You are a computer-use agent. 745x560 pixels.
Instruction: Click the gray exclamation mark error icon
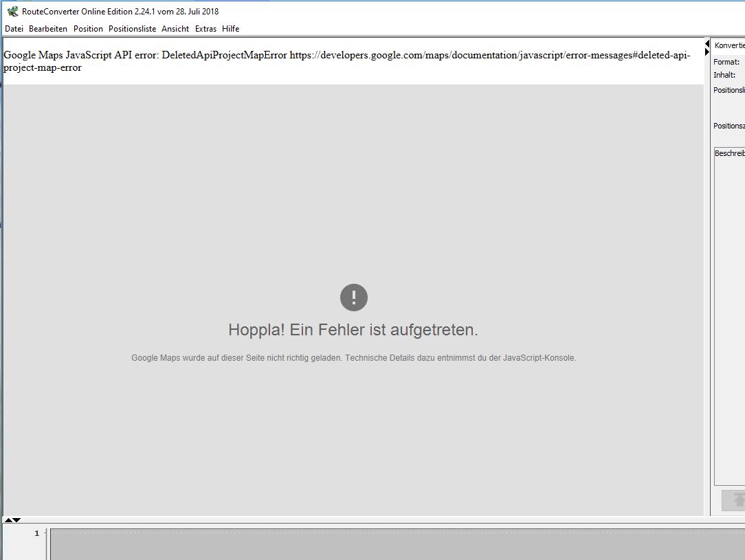pyautogui.click(x=354, y=298)
